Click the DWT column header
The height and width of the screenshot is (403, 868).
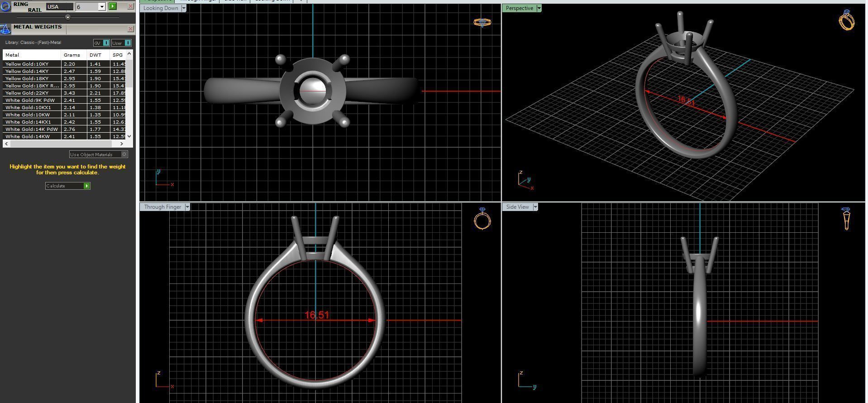pos(98,55)
